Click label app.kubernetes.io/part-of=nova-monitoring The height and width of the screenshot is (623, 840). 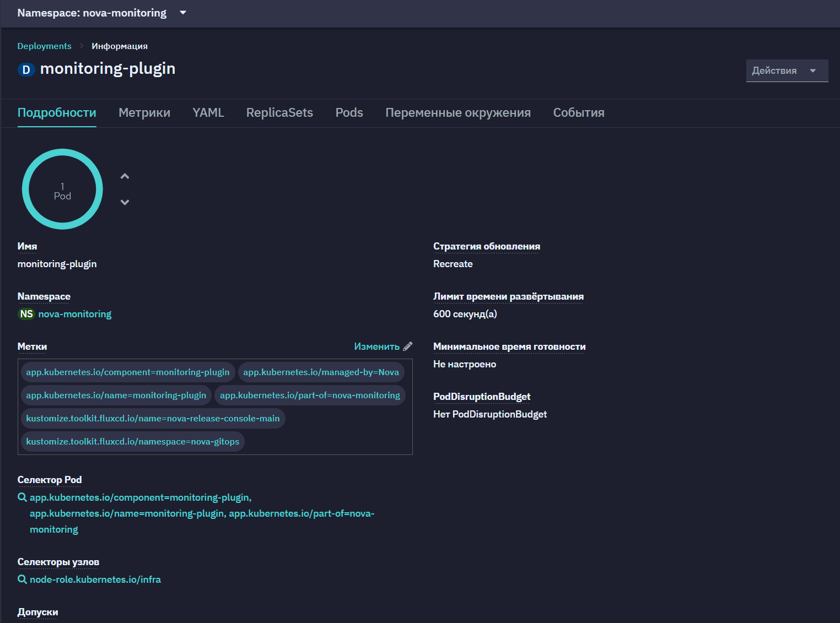click(x=310, y=396)
